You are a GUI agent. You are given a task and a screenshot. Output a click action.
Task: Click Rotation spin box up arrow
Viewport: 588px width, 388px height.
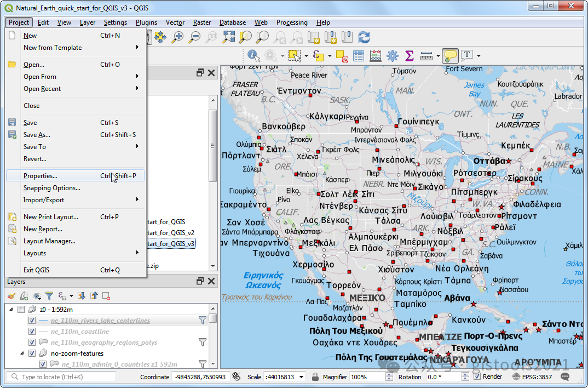pyautogui.click(x=465, y=374)
